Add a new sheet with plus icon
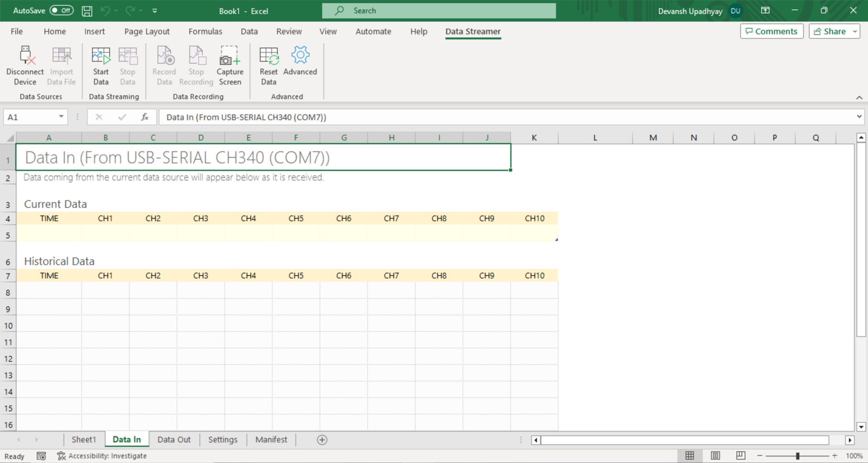 pos(322,440)
